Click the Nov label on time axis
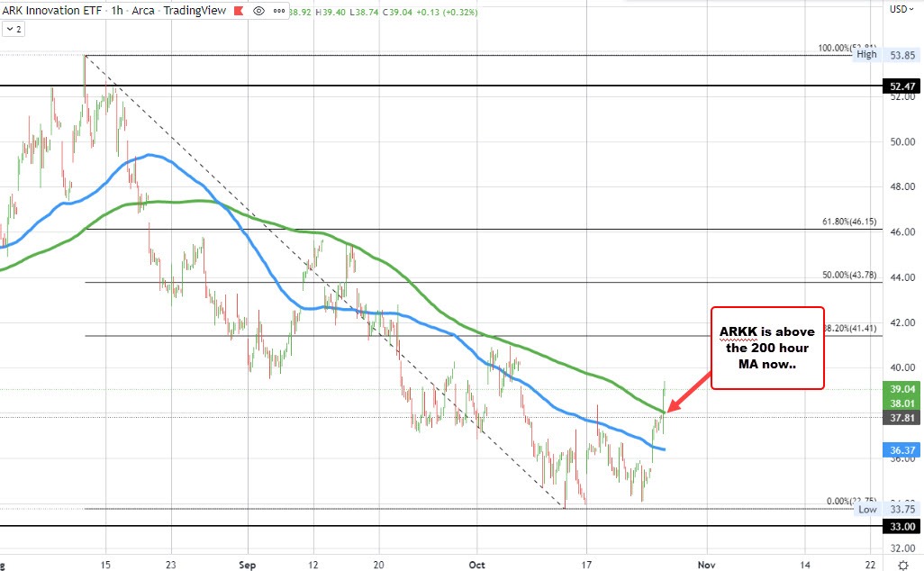 (x=707, y=565)
